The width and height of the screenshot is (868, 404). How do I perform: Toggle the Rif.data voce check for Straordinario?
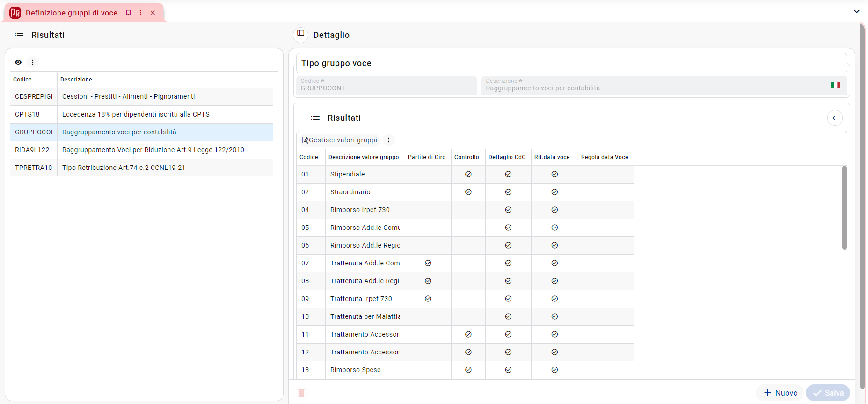point(554,192)
